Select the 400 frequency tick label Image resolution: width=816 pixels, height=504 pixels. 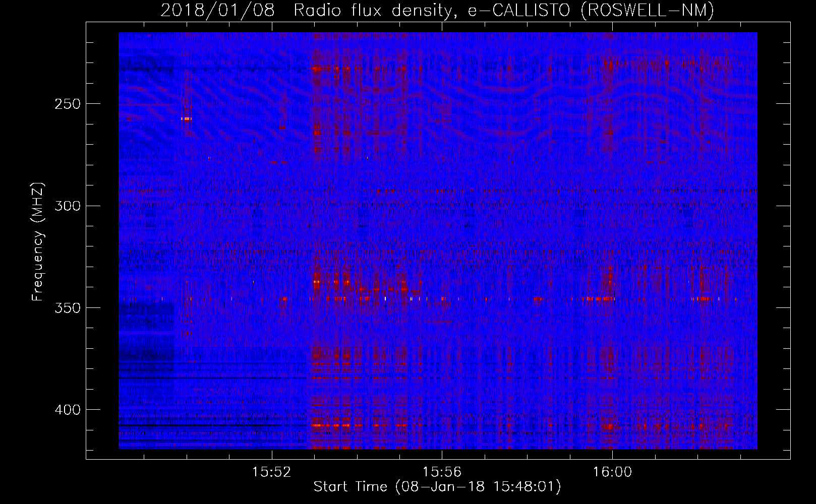(x=68, y=410)
